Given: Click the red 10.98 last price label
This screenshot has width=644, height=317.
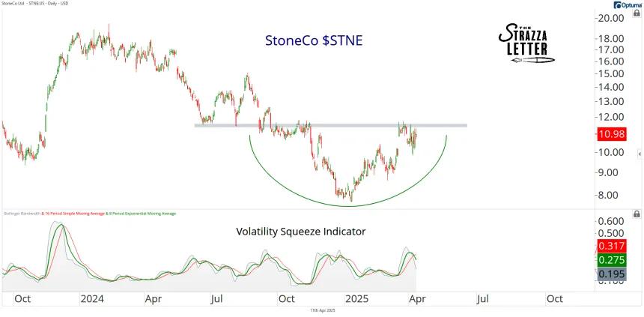Looking at the screenshot, I should tap(612, 134).
